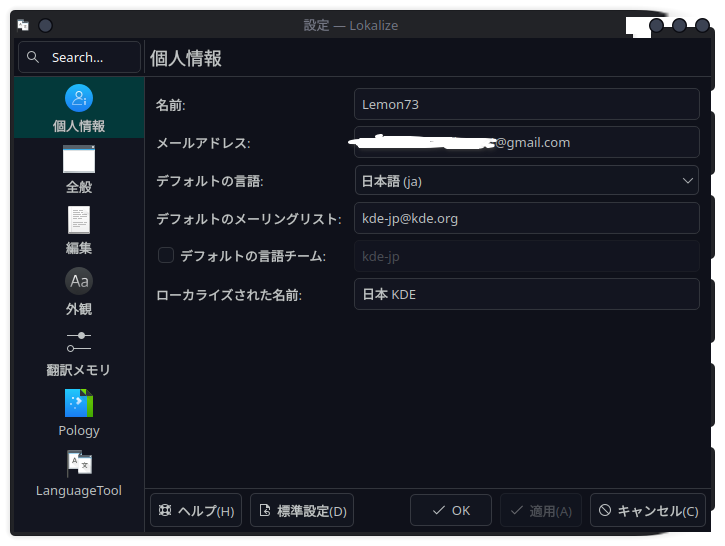Open the Pology settings page

click(79, 412)
